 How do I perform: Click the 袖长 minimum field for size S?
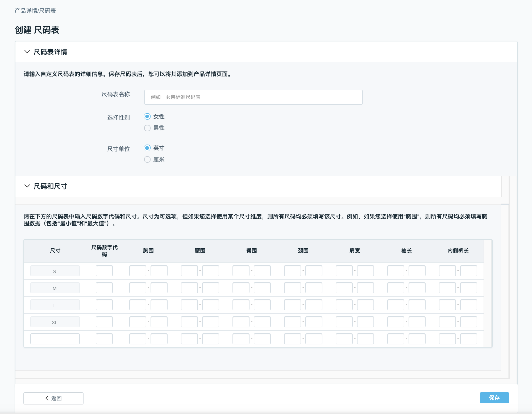coord(396,271)
